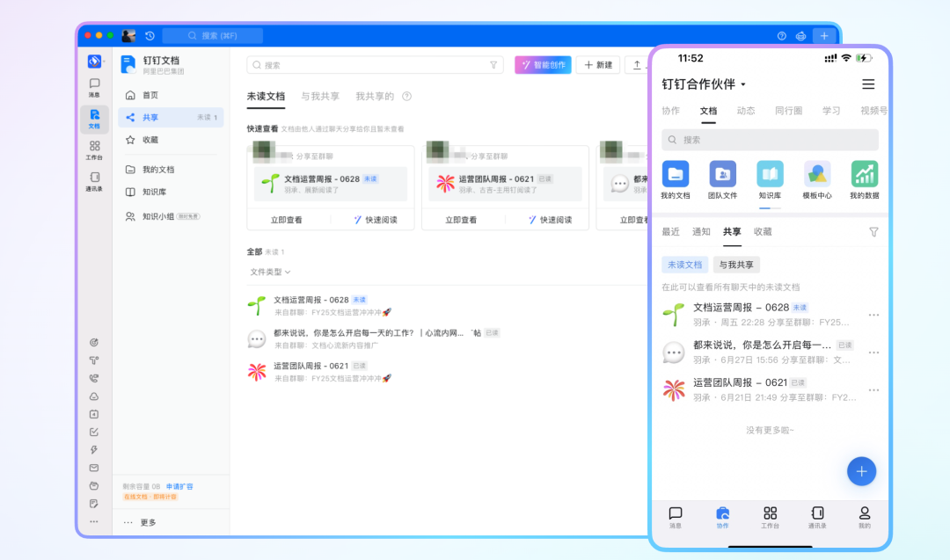Click the 新建 button on desktop
950x560 pixels.
pyautogui.click(x=598, y=65)
